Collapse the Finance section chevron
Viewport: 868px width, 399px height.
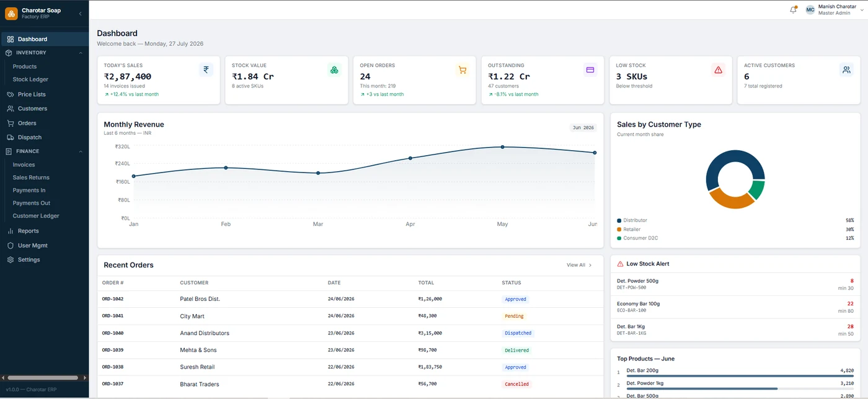(81, 151)
